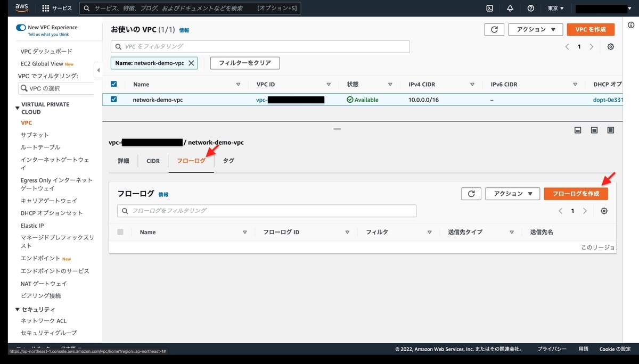Focus the AWS services search field
This screenshot has width=639, height=364.
tap(190, 8)
